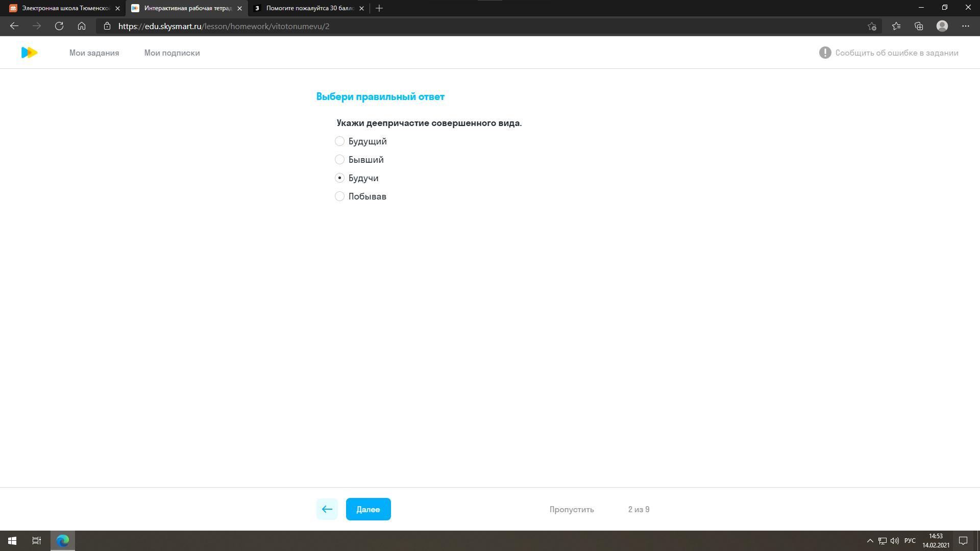Click the Skysmart logo icon
Screen dimensions: 980x551
click(x=29, y=53)
